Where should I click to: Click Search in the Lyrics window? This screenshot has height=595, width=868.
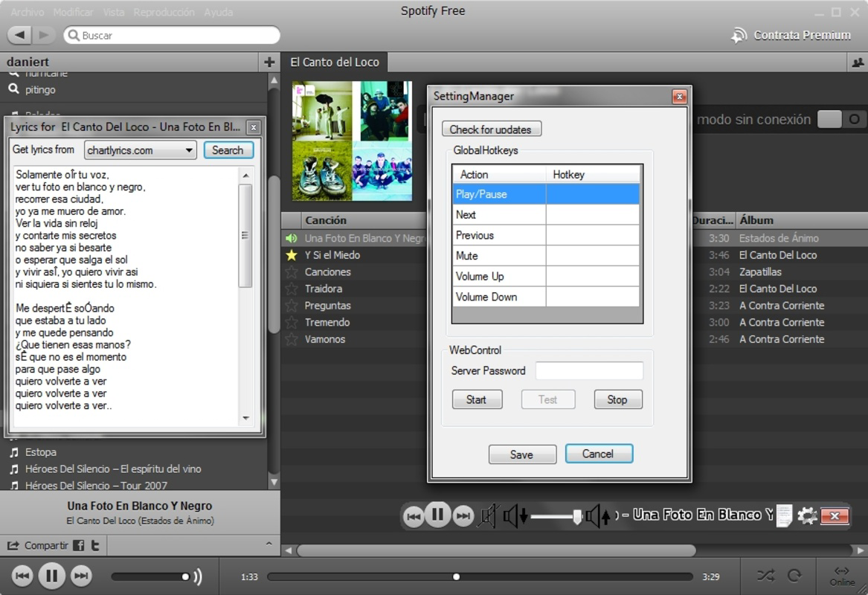pos(228,150)
